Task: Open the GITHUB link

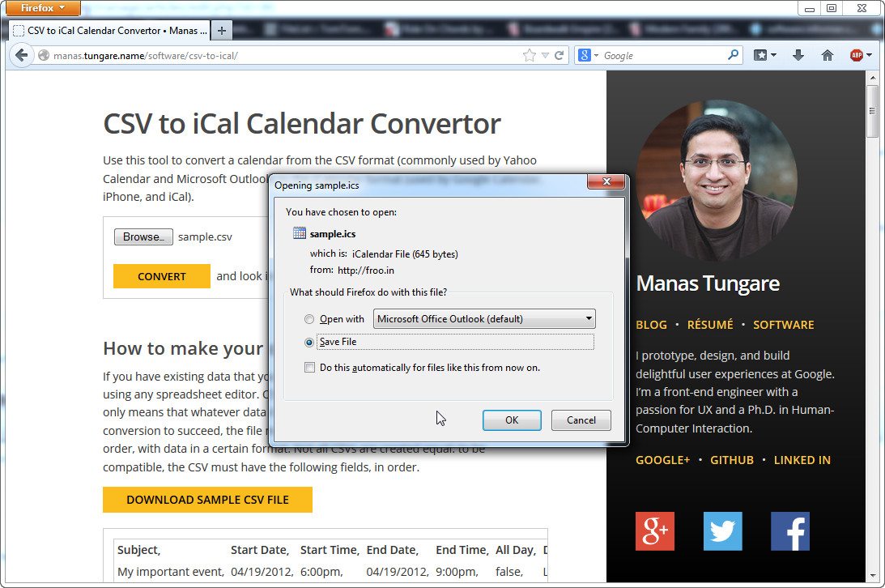Action: (731, 460)
